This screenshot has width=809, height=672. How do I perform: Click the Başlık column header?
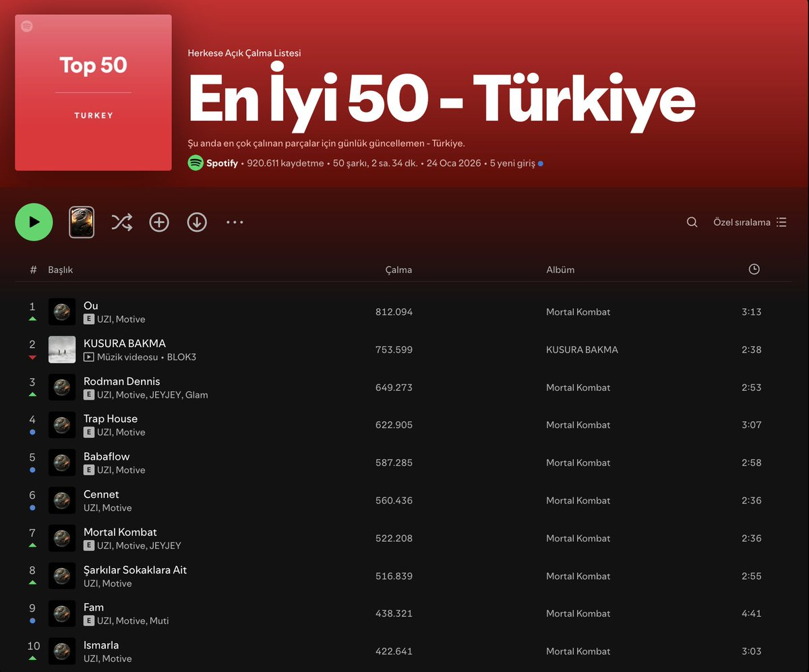click(x=60, y=270)
